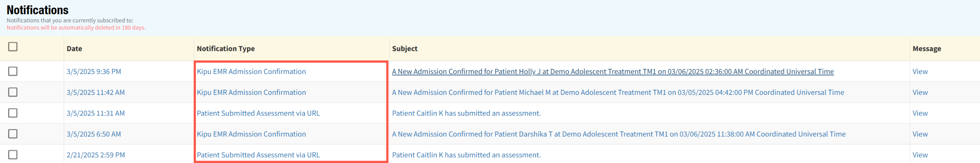
Task: Click the Caitlin K subject in the 11:31 AM row
Action: [466, 113]
